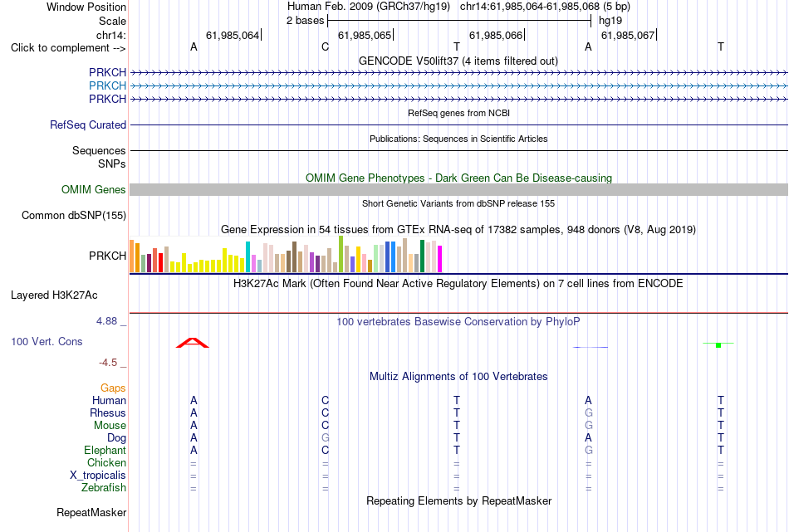
Task: Click the dark brown bar in GTEx chart
Action: click(294, 257)
